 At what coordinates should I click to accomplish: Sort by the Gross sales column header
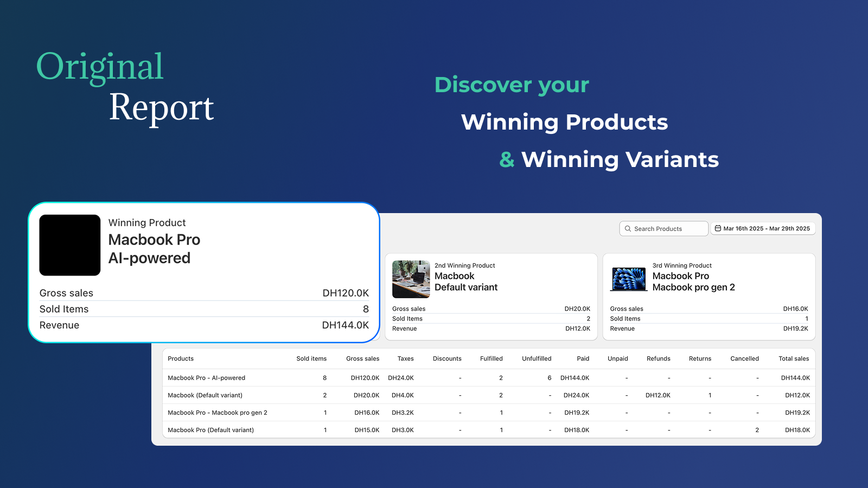coord(362,359)
